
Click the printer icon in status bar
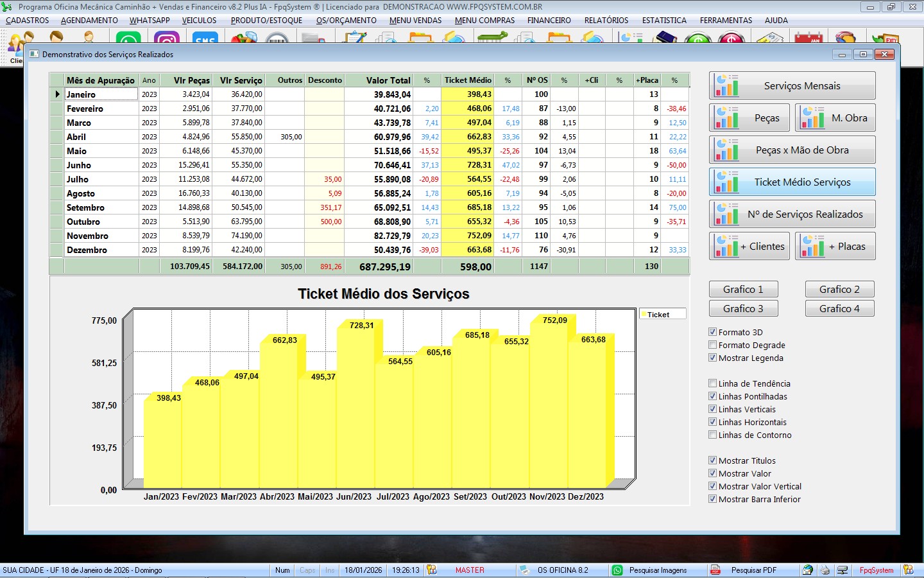(x=825, y=570)
